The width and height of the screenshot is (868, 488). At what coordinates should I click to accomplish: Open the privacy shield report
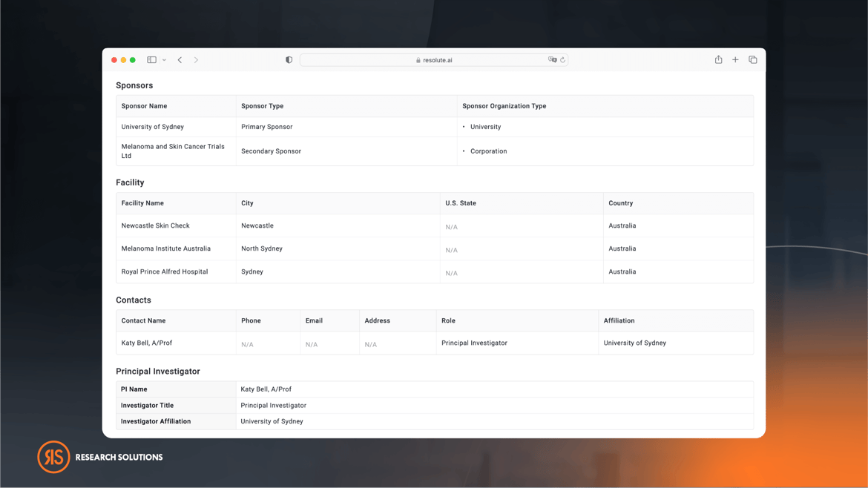(x=289, y=60)
